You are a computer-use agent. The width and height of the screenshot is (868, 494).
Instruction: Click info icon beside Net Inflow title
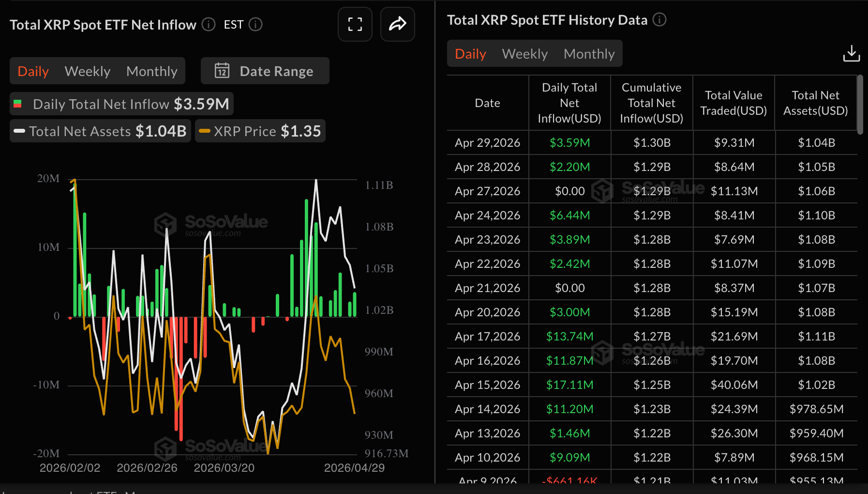209,24
